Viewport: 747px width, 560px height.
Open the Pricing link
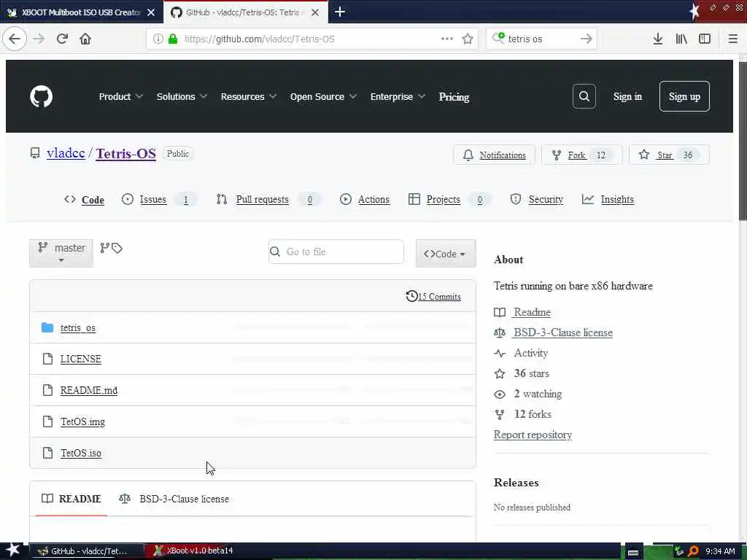[x=454, y=97]
